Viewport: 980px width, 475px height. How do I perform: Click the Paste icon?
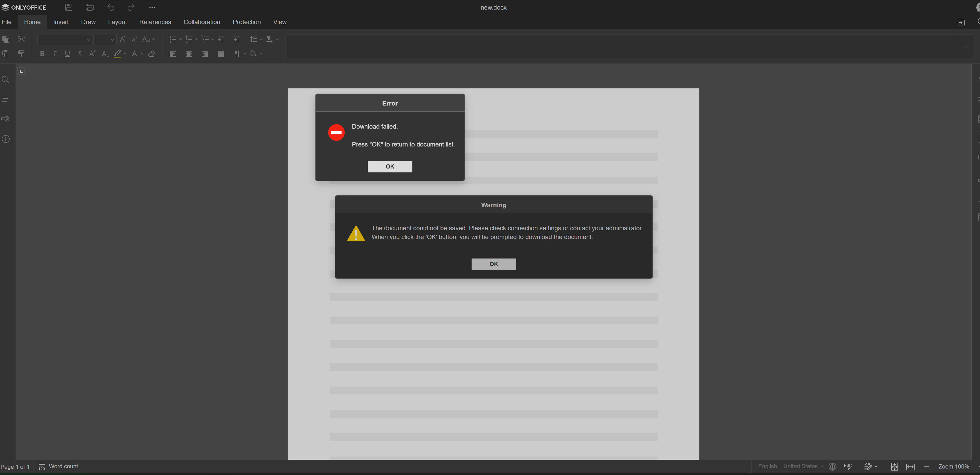[6, 54]
